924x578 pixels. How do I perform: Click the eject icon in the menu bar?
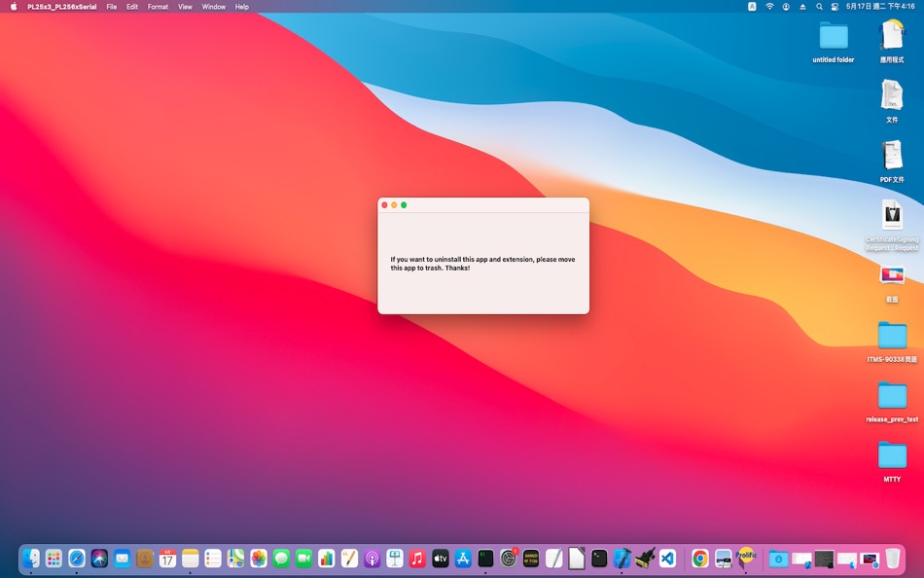(x=802, y=7)
